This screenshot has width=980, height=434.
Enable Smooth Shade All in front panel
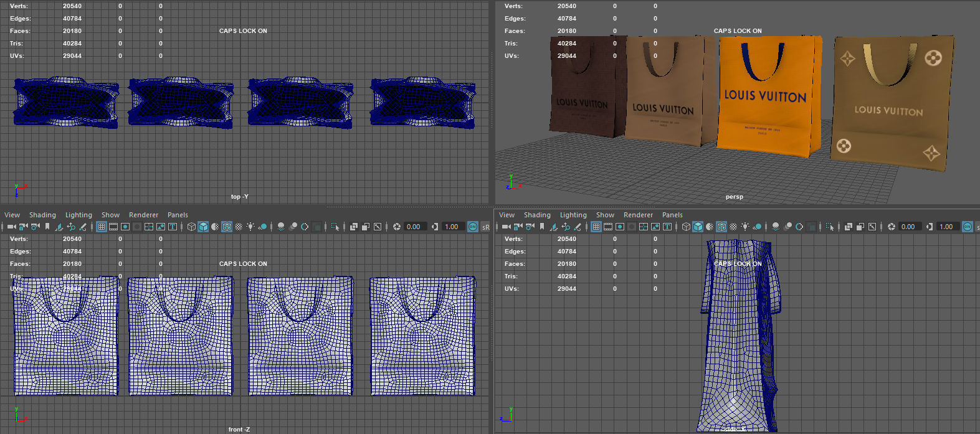[203, 227]
